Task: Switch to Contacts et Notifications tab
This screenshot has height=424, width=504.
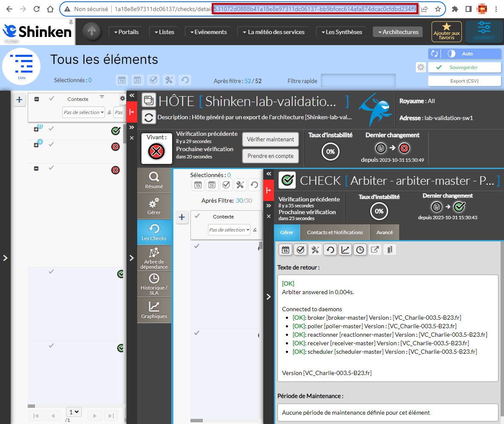Action: [x=335, y=232]
